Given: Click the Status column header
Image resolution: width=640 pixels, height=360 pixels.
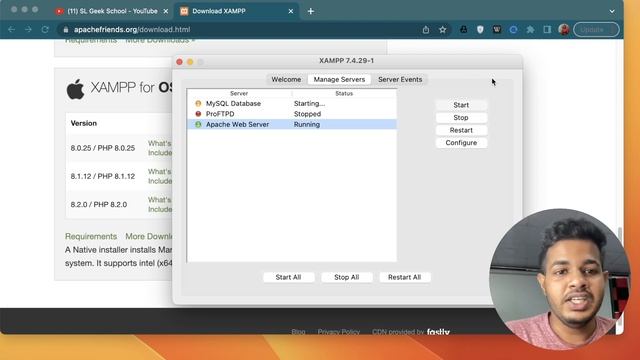Looking at the screenshot, I should 344,93.
